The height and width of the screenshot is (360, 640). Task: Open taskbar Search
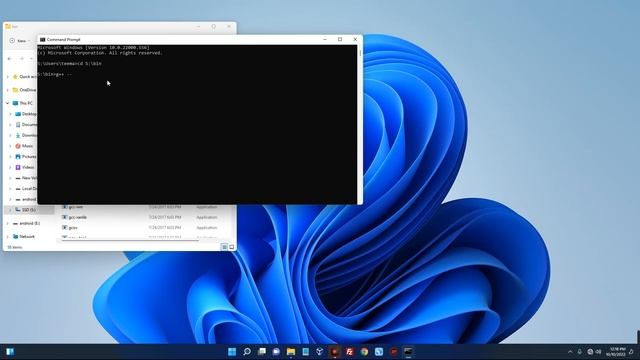[247, 351]
